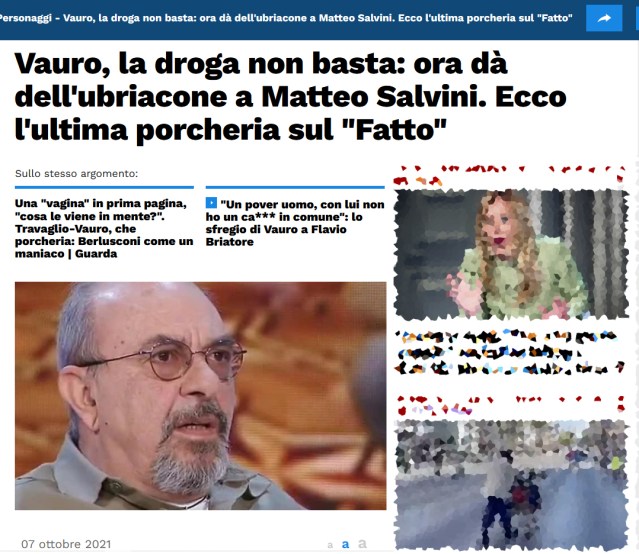This screenshot has height=554, width=639.
Task: Open the 'Una vagina in prima pagina' related article
Action: click(104, 229)
